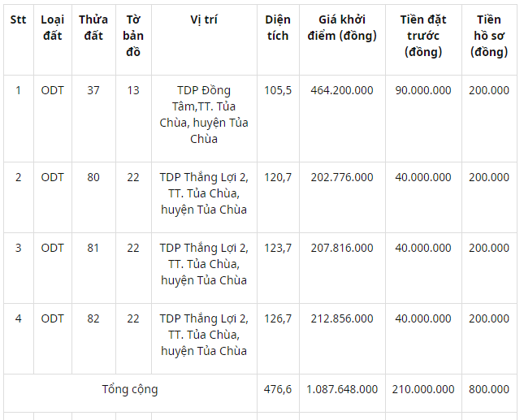Click total price 1.087.648.000
Image resolution: width=524 pixels, height=420 pixels.
[x=342, y=389]
